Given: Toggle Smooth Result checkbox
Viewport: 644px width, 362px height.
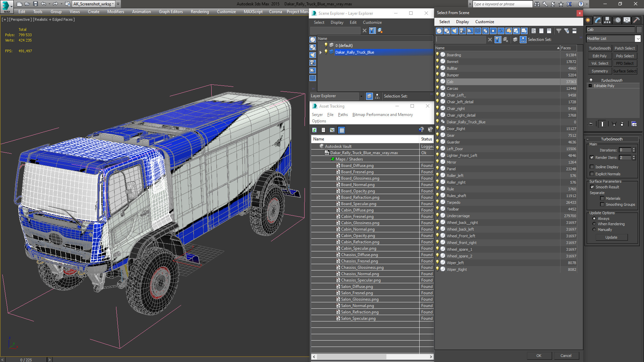Looking at the screenshot, I should tap(592, 187).
